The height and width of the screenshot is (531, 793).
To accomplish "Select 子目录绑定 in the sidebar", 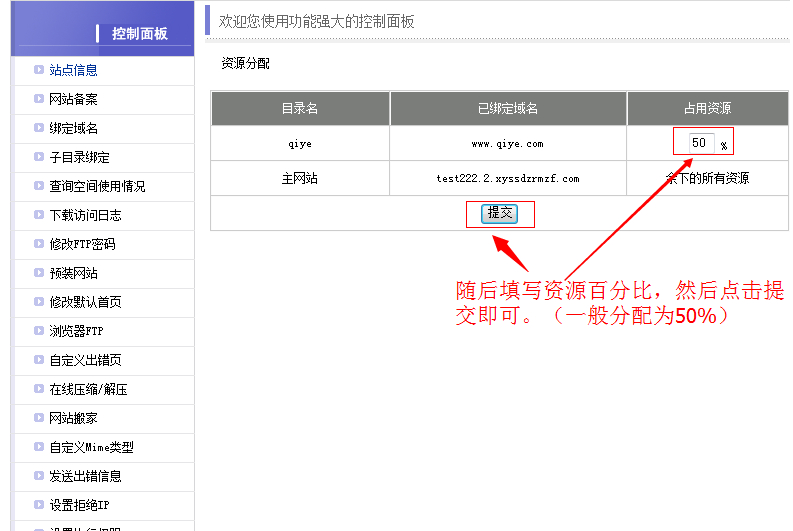I will click(79, 157).
